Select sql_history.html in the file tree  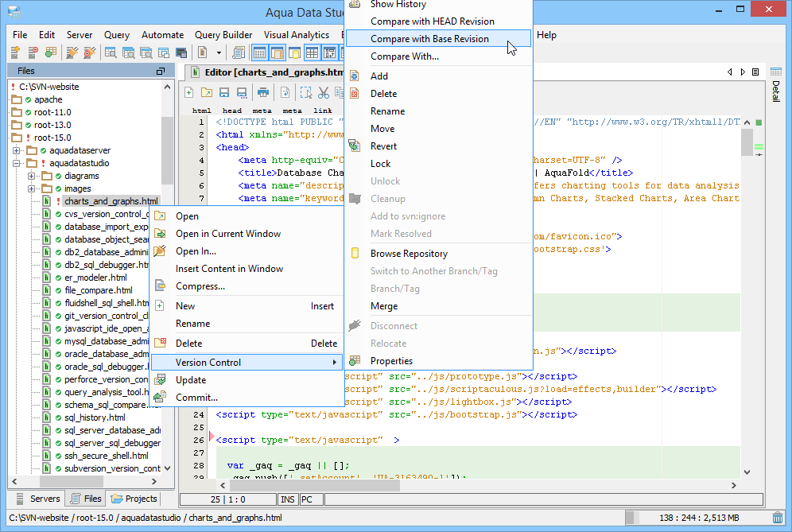95,417
